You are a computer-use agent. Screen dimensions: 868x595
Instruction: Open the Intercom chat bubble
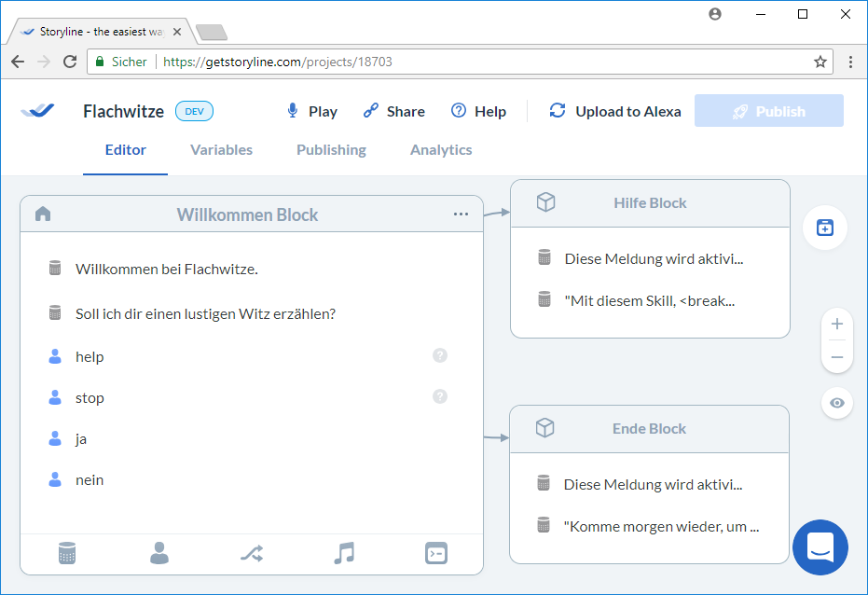coord(820,547)
